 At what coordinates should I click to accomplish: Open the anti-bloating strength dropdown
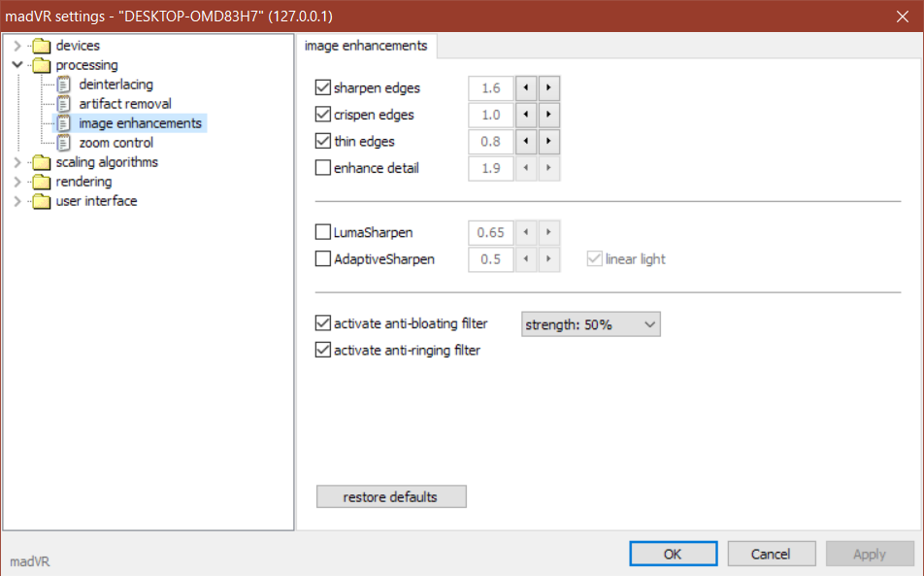[590, 324]
